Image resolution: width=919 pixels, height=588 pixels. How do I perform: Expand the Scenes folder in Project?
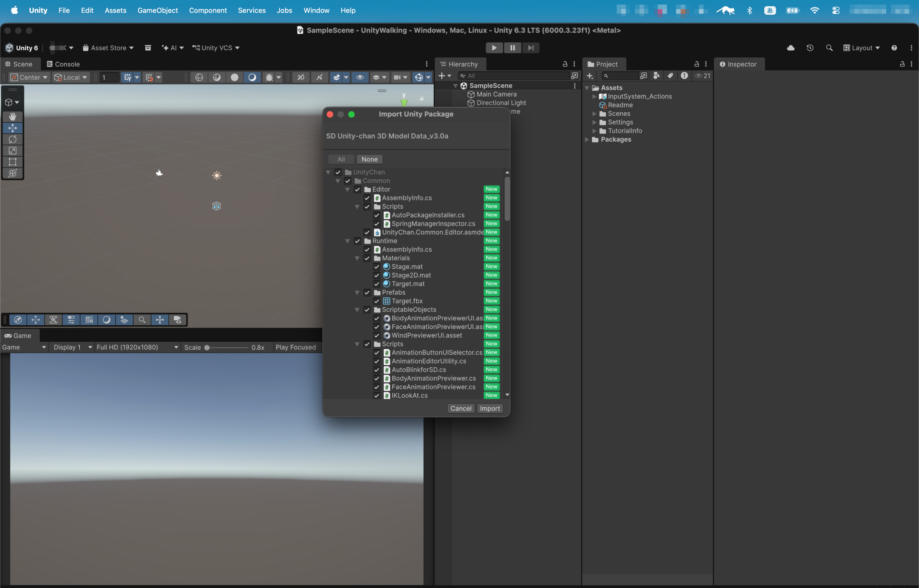(594, 114)
